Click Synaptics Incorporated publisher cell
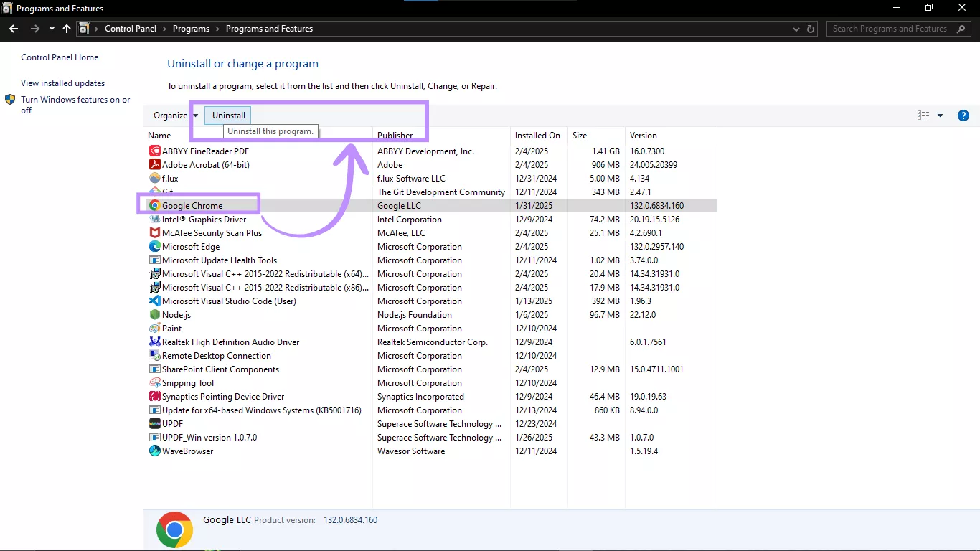Screen dimensions: 980x551 tap(420, 397)
